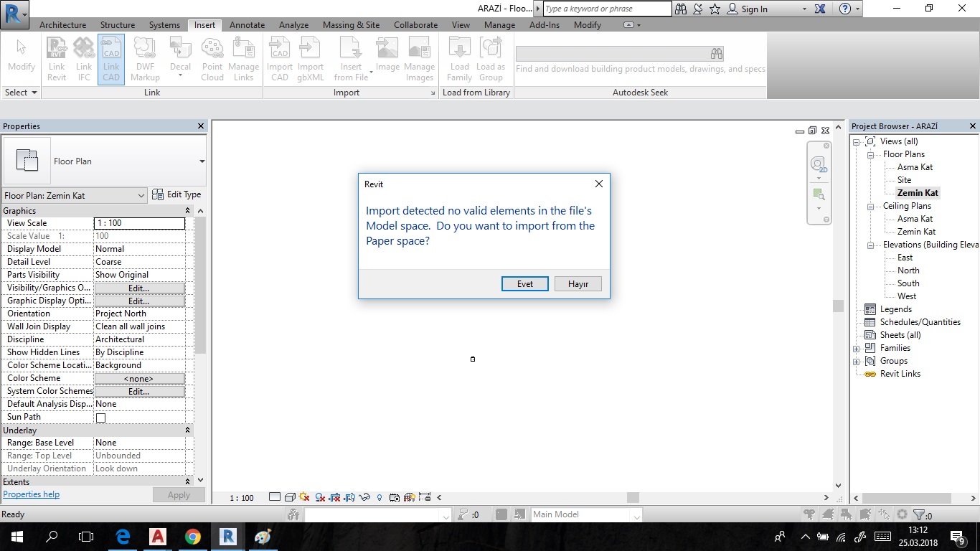980x551 pixels.
Task: Click the selection filter funnel icon
Action: point(918,514)
